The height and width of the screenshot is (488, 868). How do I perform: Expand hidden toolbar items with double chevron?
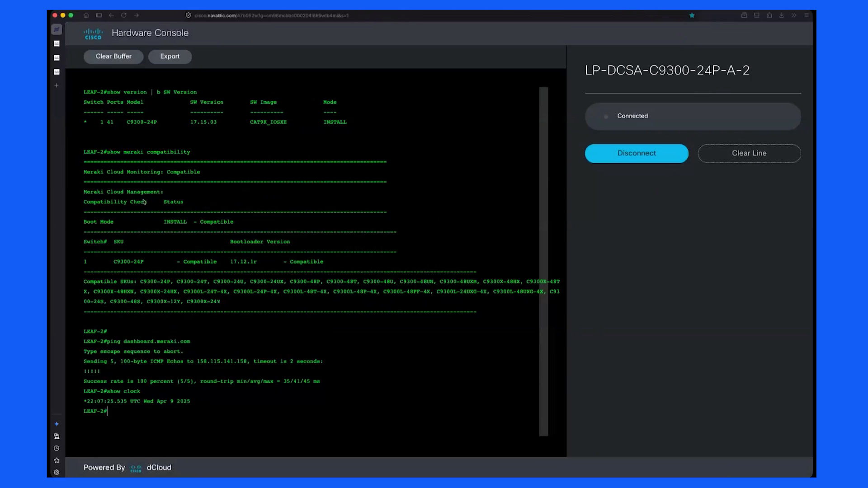[794, 15]
